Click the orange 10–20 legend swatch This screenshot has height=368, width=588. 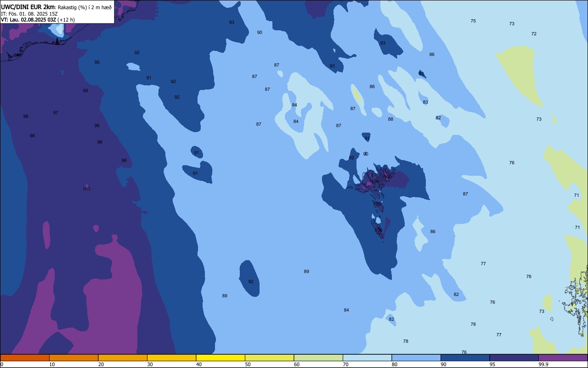(x=74, y=357)
